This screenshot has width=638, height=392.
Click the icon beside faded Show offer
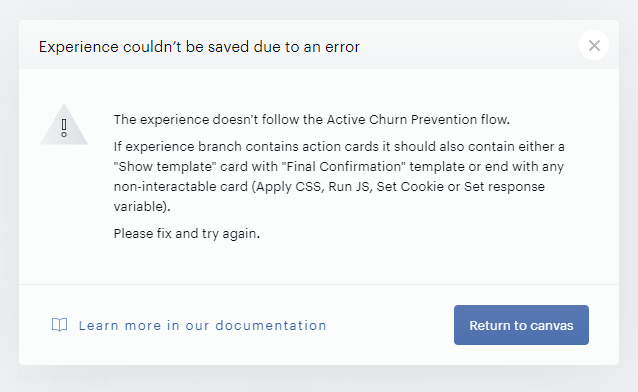339,375
